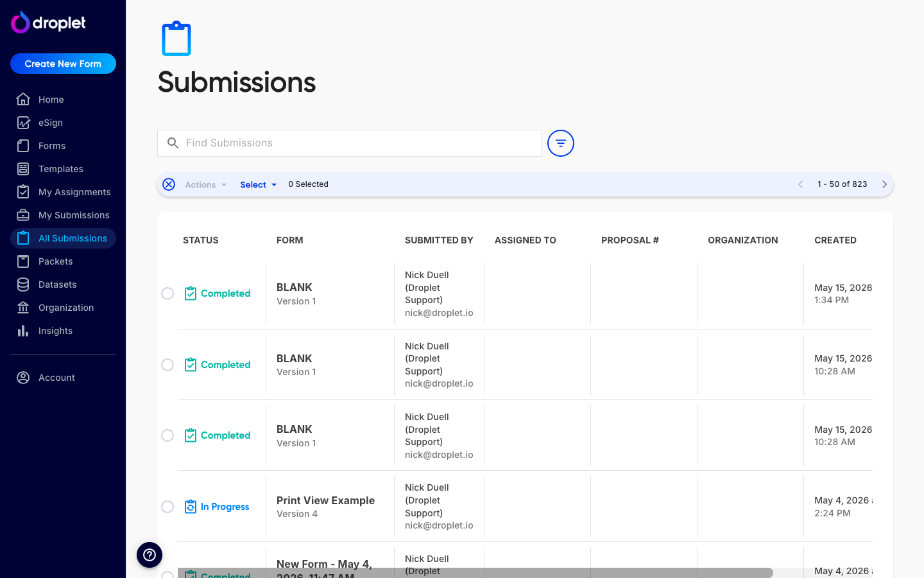Open Print View Example form entry
The image size is (924, 578).
pos(325,500)
